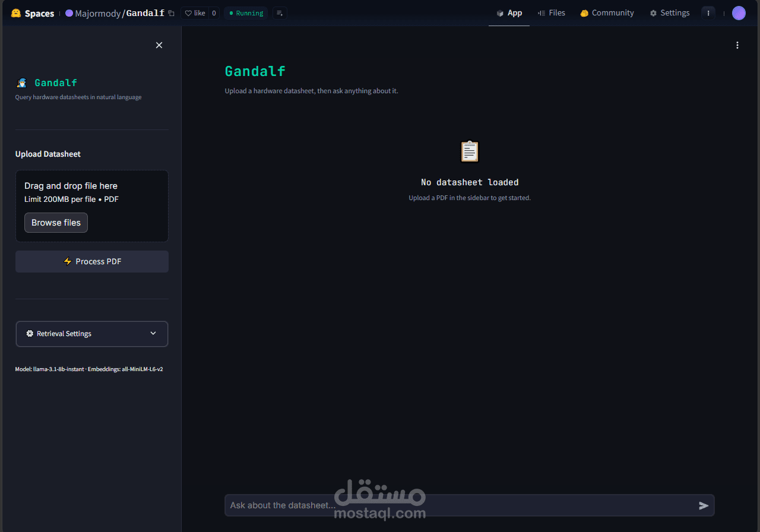Expand the Retrieval Settings section

click(92, 334)
